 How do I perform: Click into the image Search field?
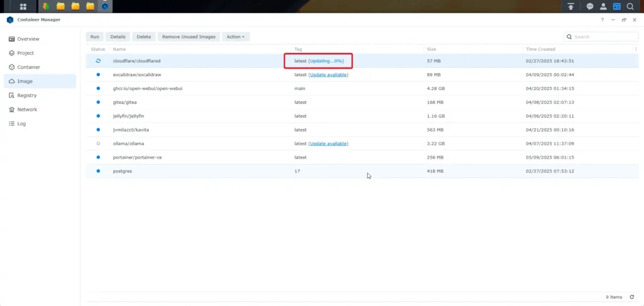[x=601, y=37]
